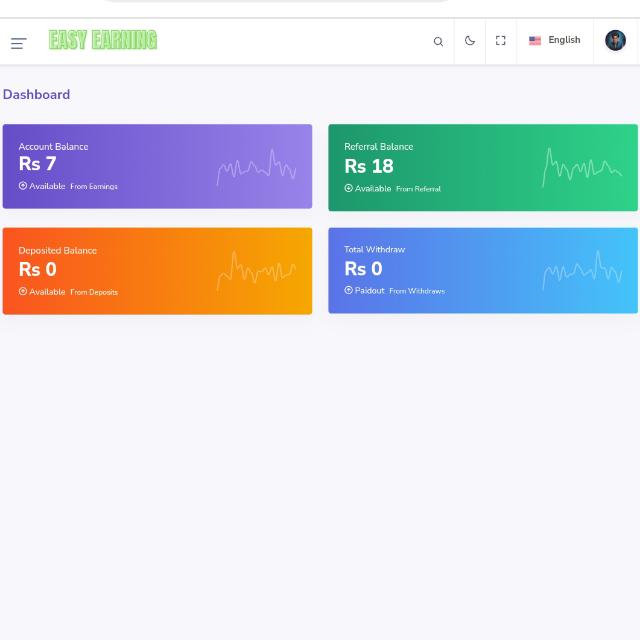Click the Total Withdraw sparkline chart
Viewport: 640px width, 640px height.
pos(582,270)
